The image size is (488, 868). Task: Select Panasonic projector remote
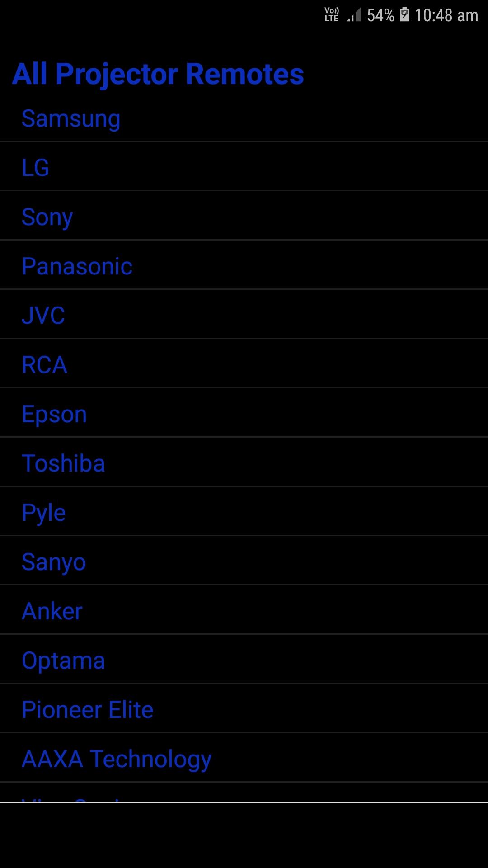pyautogui.click(x=244, y=265)
